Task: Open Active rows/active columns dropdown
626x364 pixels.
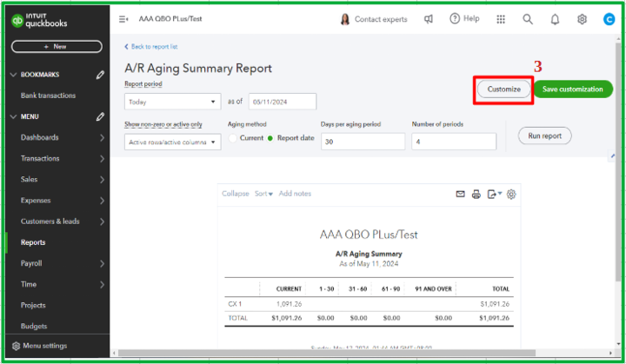Action: tap(172, 142)
